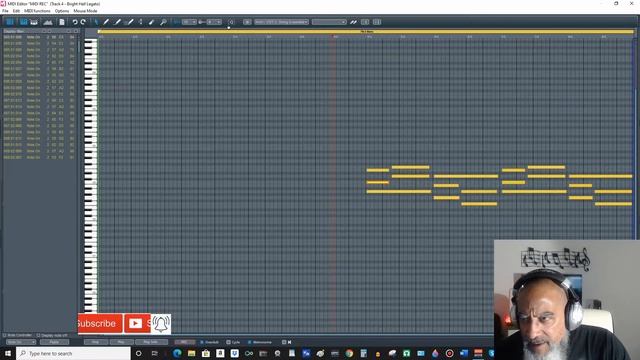Click the top row in the event list
Screen dimensions: 640x360
click(x=39, y=37)
